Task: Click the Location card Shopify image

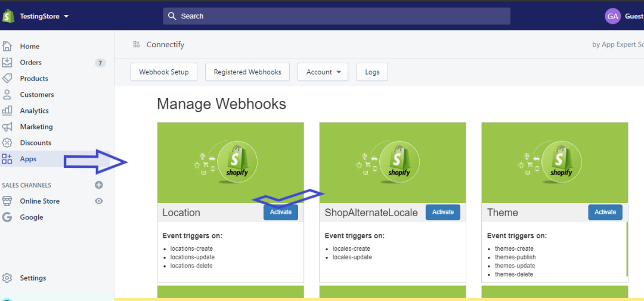Action: (230, 162)
